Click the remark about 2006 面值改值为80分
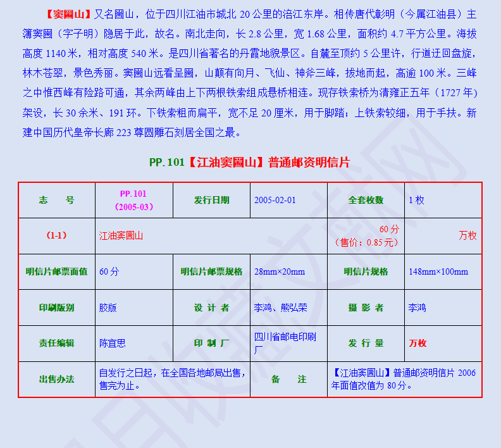Image resolution: width=501 pixels, height=448 pixels. coord(403,379)
